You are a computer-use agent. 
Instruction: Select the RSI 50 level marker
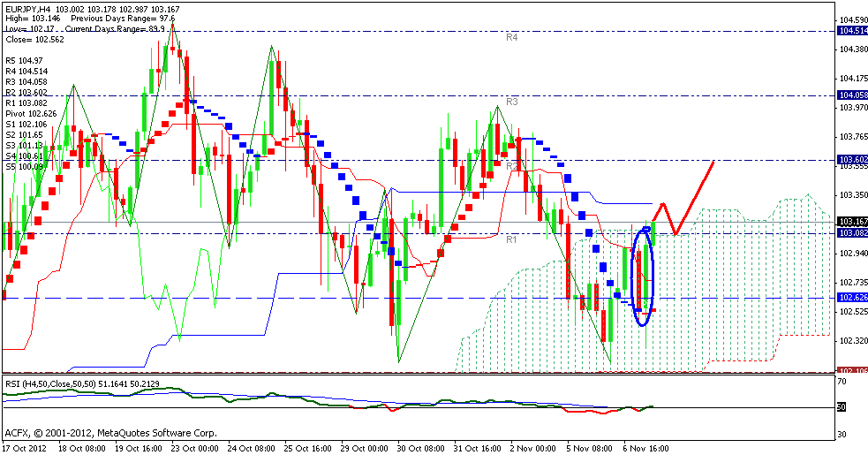click(x=842, y=407)
